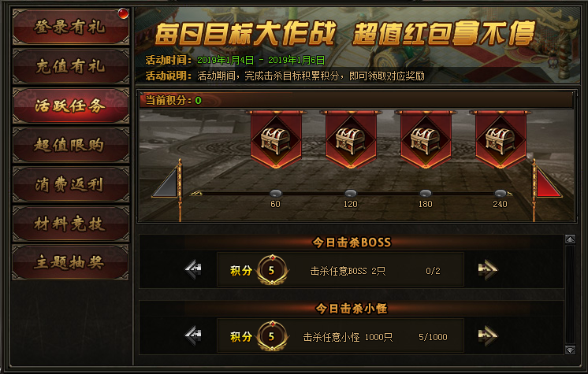Viewport: 588px width, 374px height.
Task: Click the left arrow in 今日击杀小怪 row
Action: (x=193, y=335)
